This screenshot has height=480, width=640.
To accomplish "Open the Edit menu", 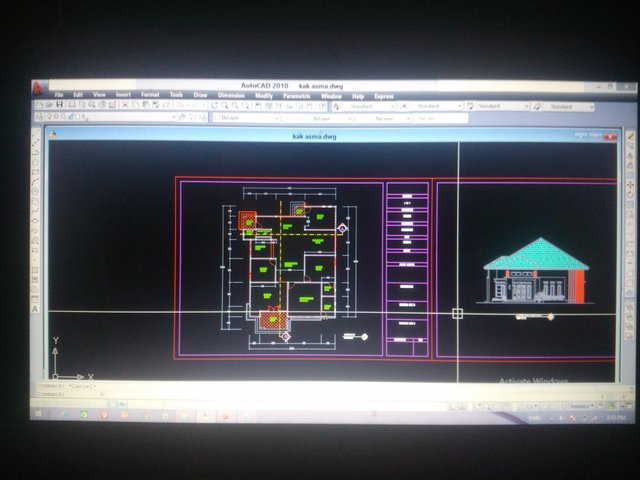I will [x=78, y=95].
